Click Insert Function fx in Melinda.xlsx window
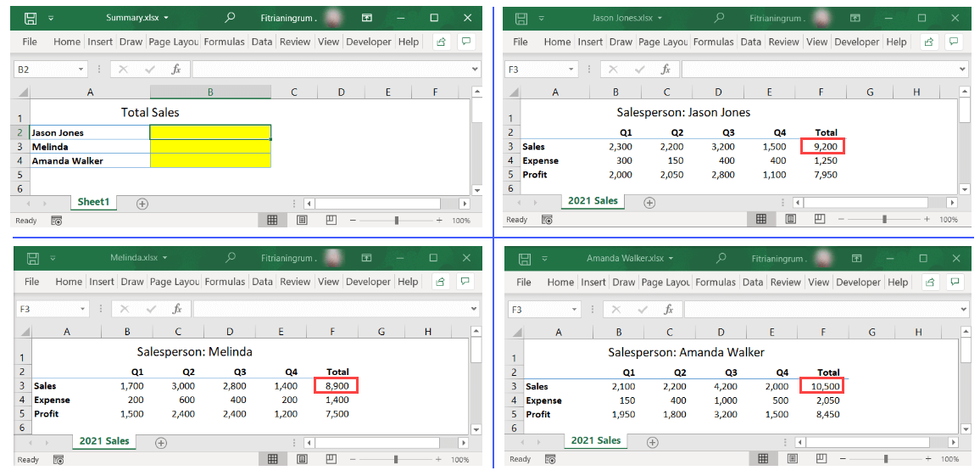 (x=177, y=310)
